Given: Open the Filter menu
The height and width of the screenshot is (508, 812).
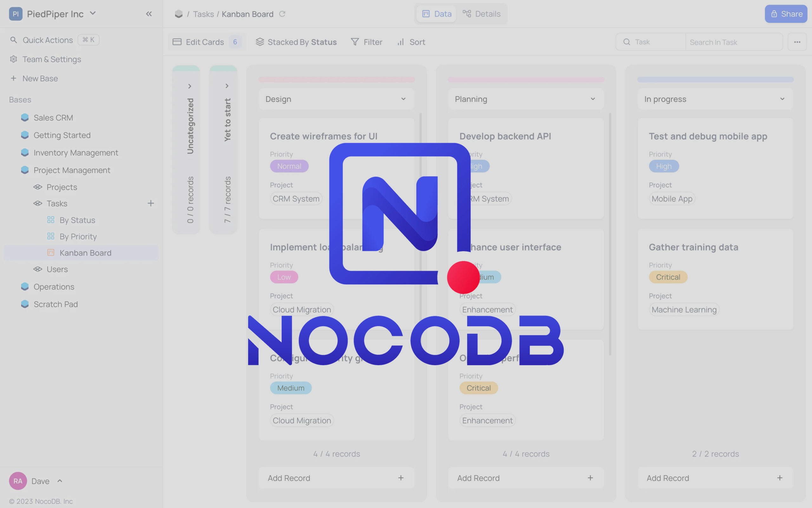Looking at the screenshot, I should (x=366, y=42).
